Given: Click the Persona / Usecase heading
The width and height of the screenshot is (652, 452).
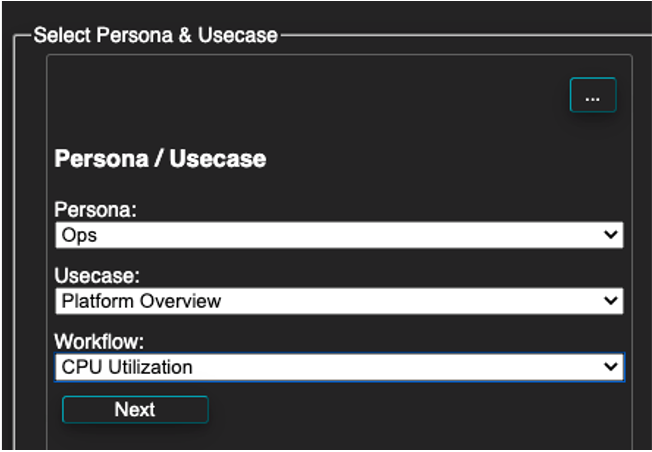Looking at the screenshot, I should point(160,158).
